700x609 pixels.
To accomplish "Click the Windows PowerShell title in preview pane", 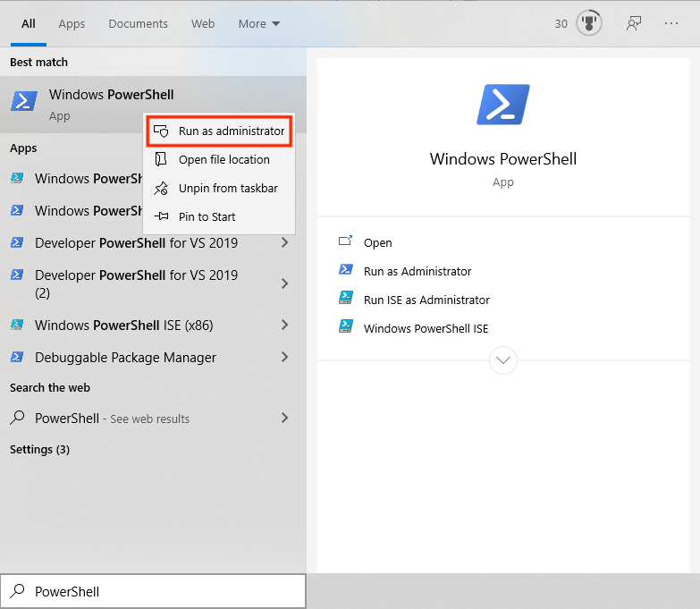I will pyautogui.click(x=503, y=159).
